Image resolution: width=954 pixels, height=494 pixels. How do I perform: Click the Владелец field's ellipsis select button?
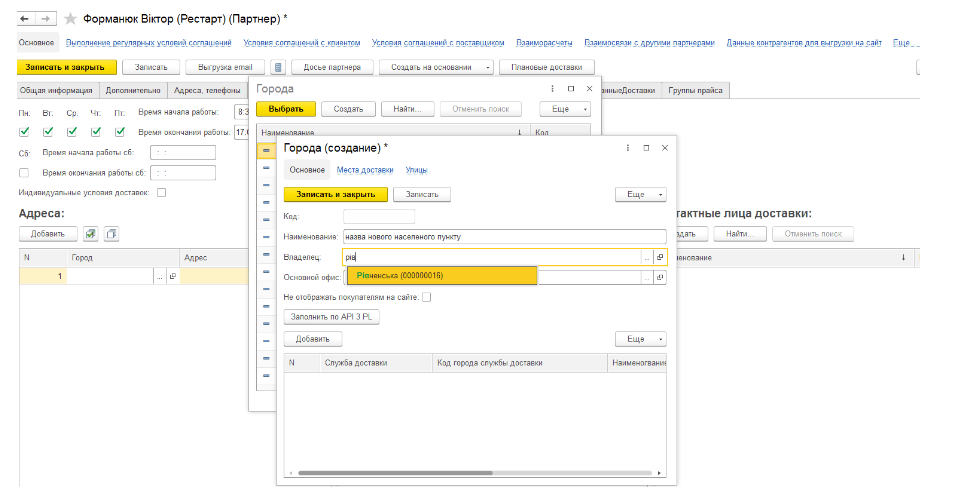[x=647, y=257]
